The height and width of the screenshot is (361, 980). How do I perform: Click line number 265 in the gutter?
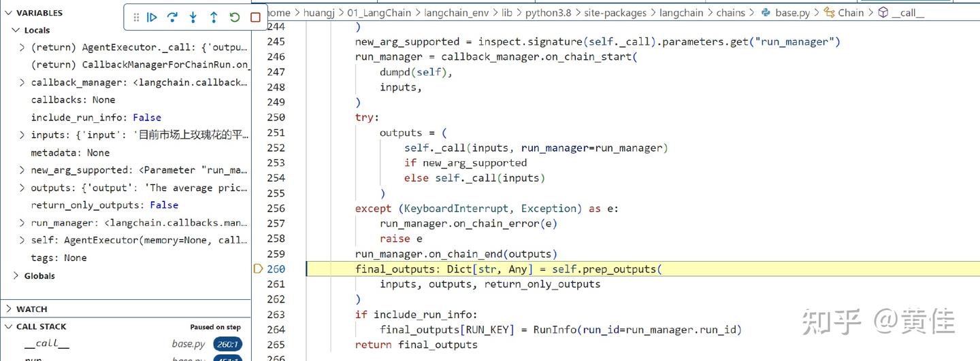(276, 345)
